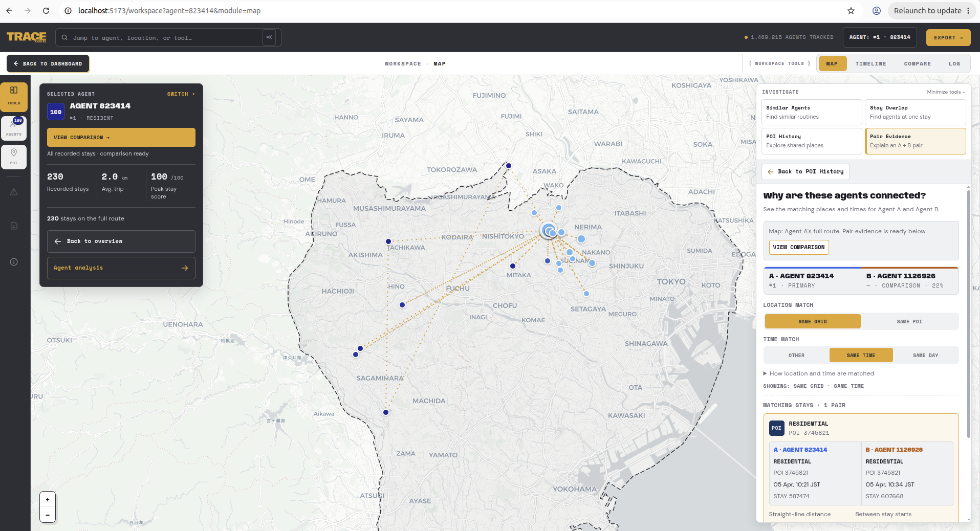Open the browser profile icon
This screenshot has width=980, height=531.
[x=877, y=11]
